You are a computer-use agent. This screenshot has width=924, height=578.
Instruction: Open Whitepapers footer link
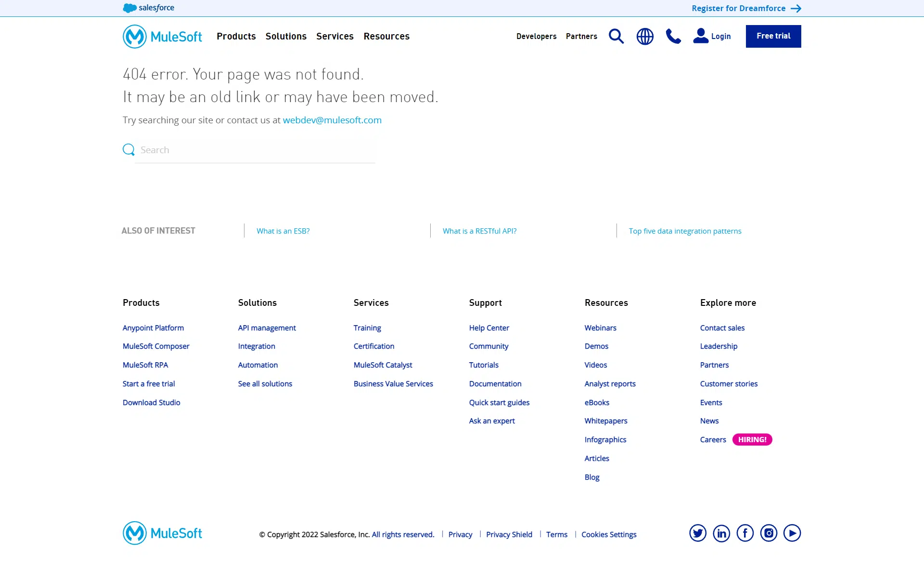[x=606, y=420]
